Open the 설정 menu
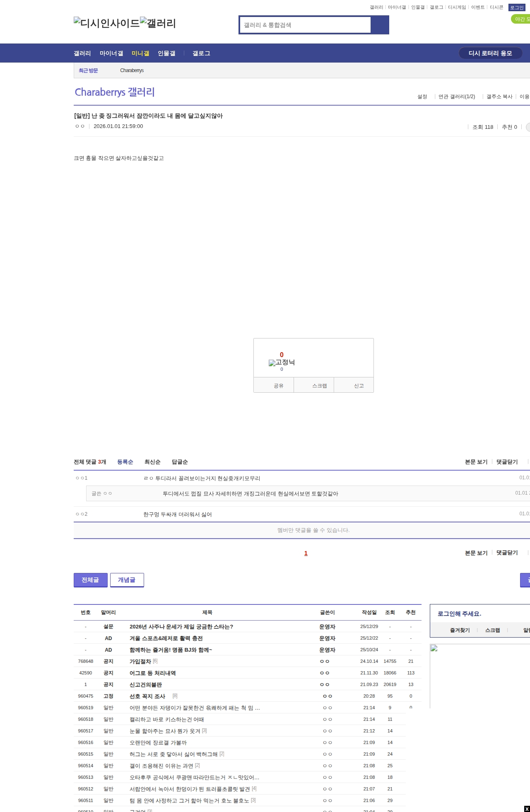This screenshot has width=530, height=812. [422, 97]
